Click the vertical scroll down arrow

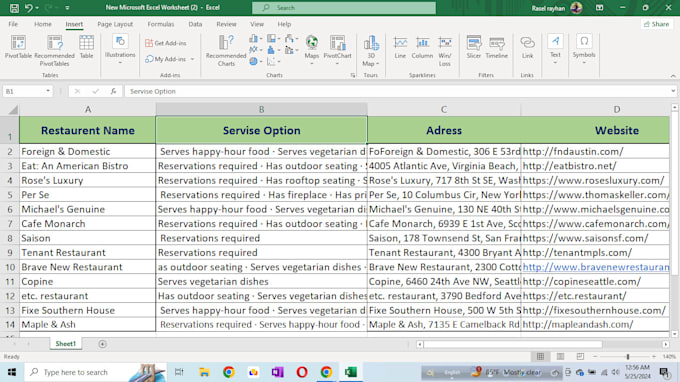pyautogui.click(x=674, y=334)
